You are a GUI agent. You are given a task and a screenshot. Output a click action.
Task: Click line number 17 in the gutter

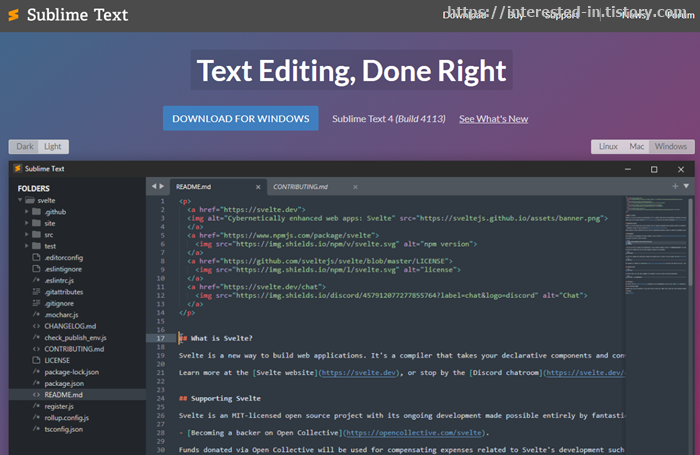[x=160, y=338]
